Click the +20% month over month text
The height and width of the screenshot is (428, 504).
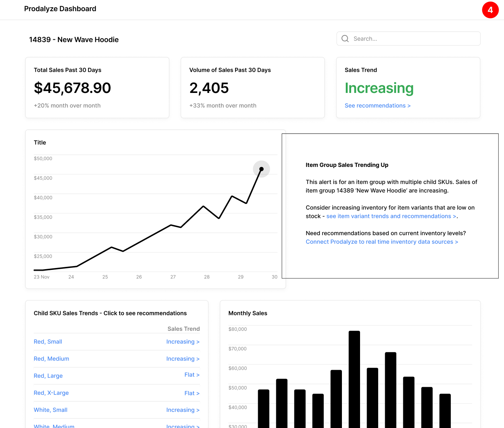[x=67, y=106]
